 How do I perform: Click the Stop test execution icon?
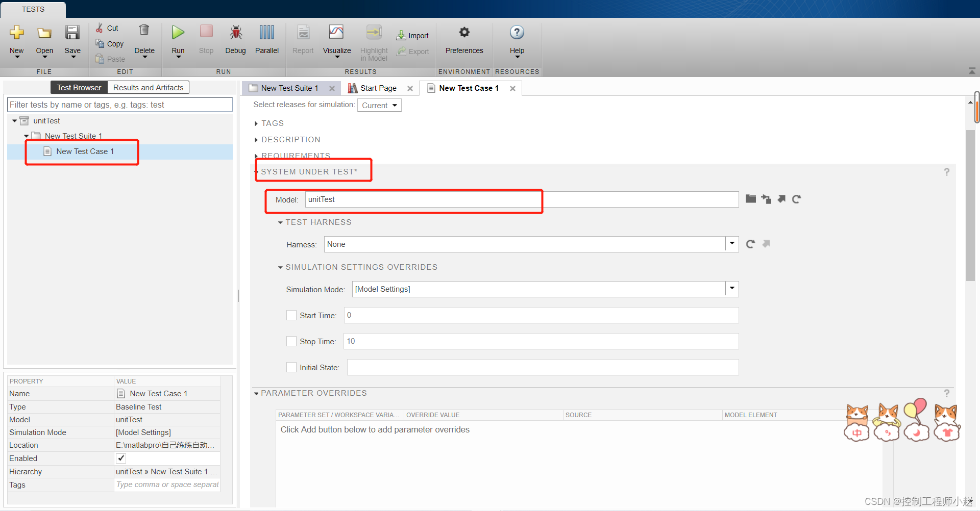pyautogui.click(x=206, y=32)
